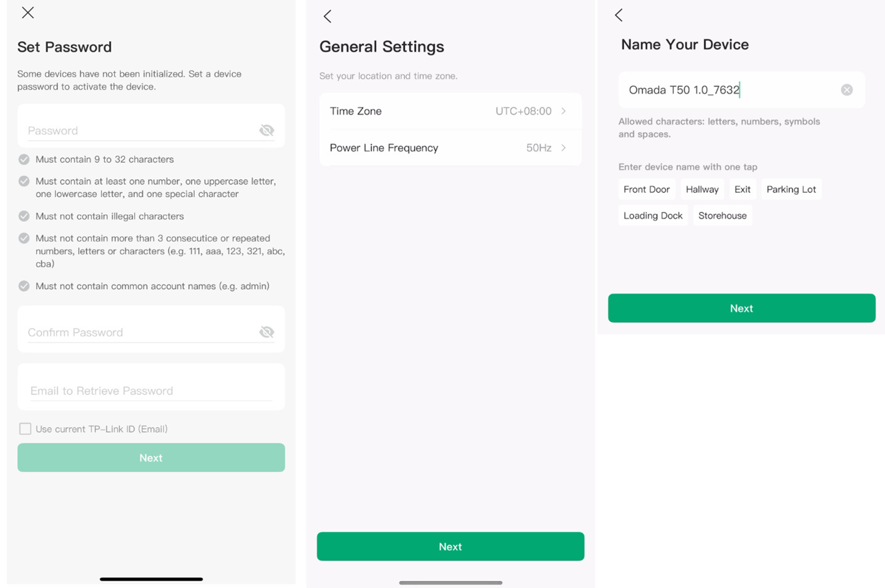Open the Time Zone setting row
Image resolution: width=885 pixels, height=588 pixels.
coord(450,111)
